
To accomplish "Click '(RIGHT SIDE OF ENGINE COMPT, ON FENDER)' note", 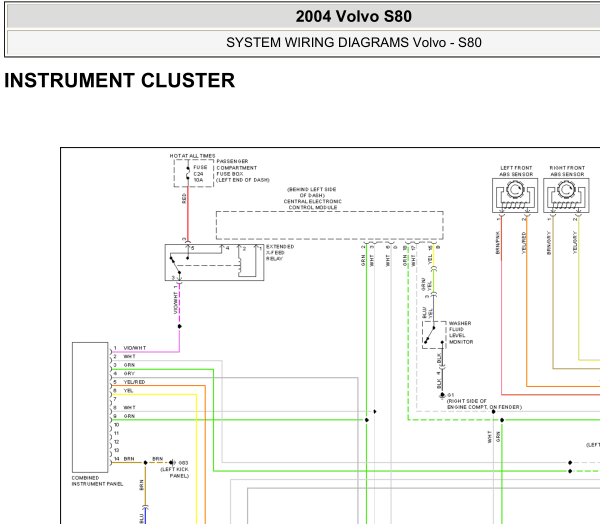I will (x=484, y=404).
